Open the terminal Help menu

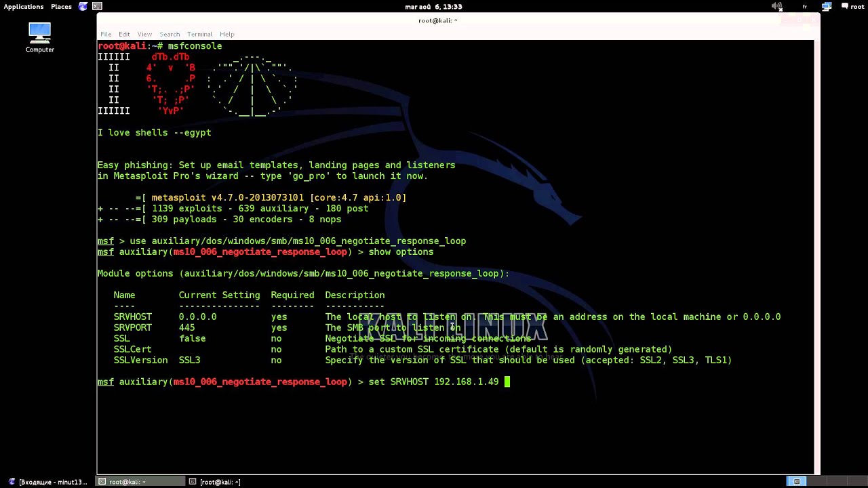(226, 34)
